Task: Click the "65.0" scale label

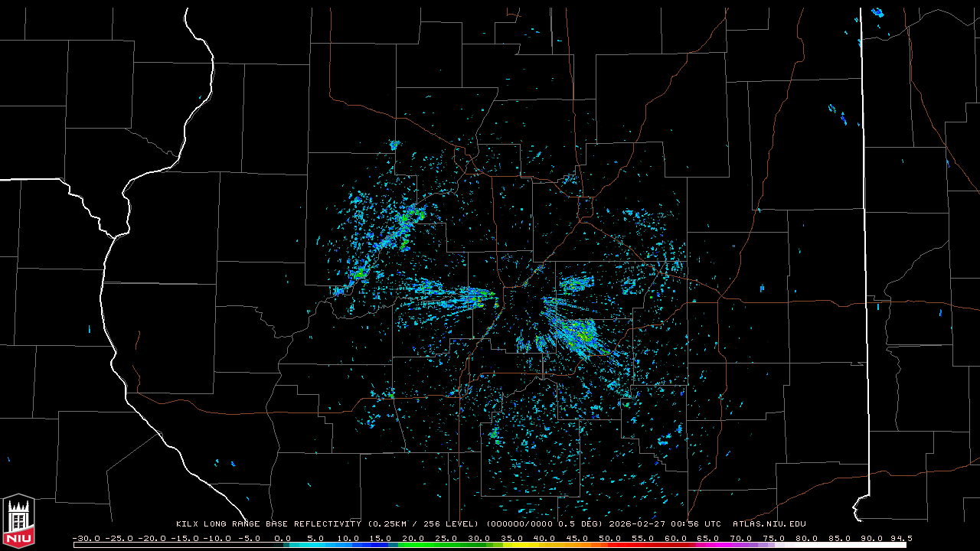Action: click(x=709, y=538)
